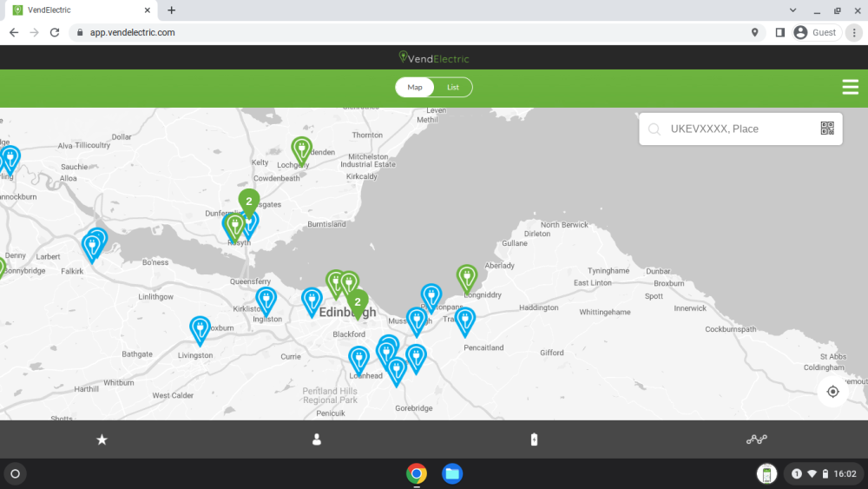Image resolution: width=868 pixels, height=489 pixels.
Task: Select blue charger pin at Loanhead
Action: [x=358, y=360]
